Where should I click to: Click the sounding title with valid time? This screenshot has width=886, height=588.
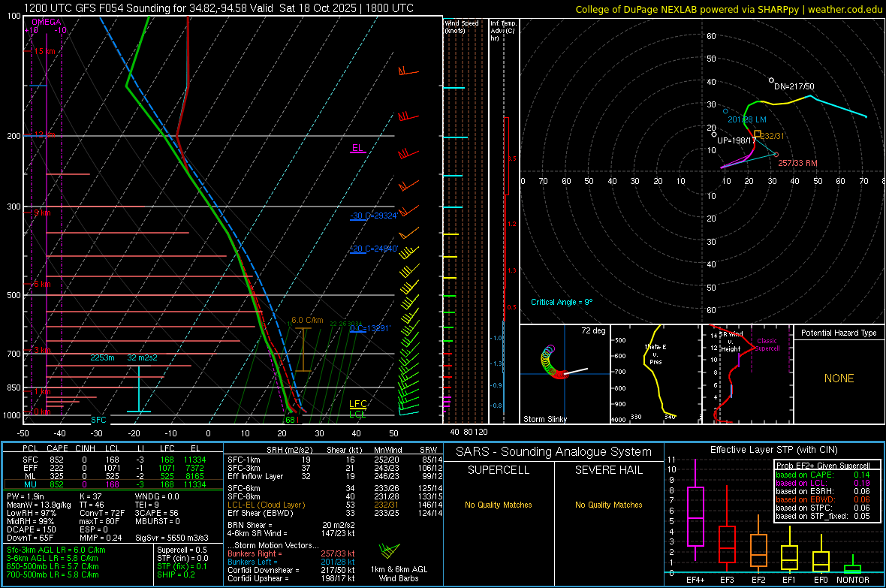click(218, 8)
